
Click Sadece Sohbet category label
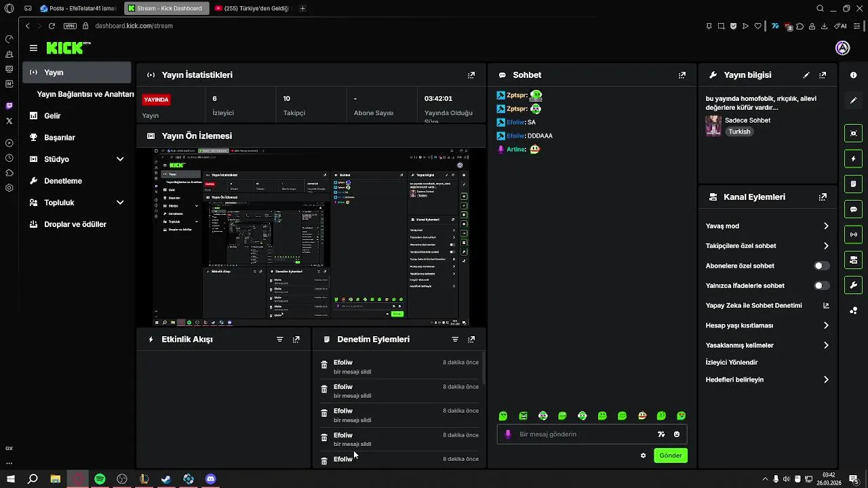pos(747,120)
